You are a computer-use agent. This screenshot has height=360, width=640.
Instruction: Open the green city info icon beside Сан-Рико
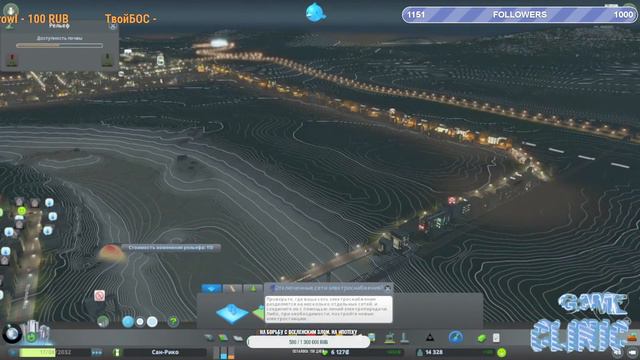coord(117,352)
